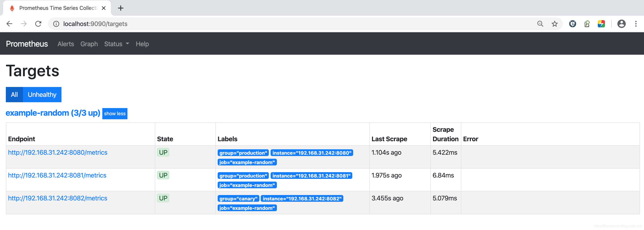Click the group="canary" label
Screen dimensions: 644x230
click(239, 199)
